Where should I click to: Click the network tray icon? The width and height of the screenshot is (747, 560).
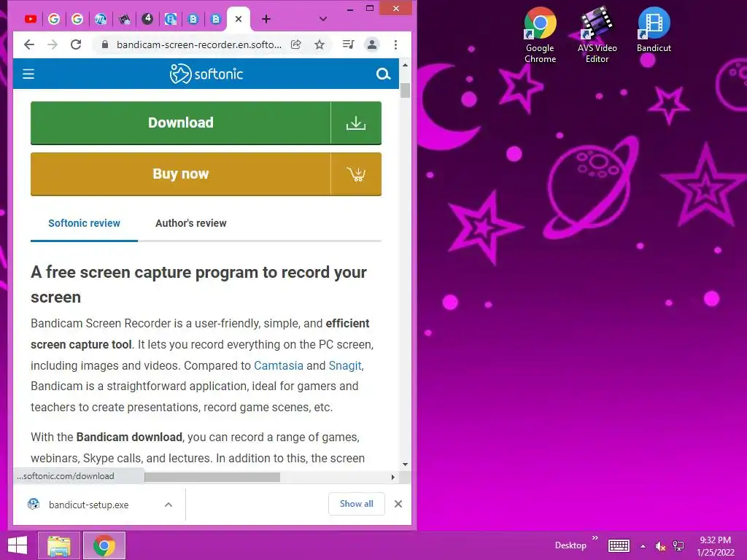pyautogui.click(x=678, y=545)
